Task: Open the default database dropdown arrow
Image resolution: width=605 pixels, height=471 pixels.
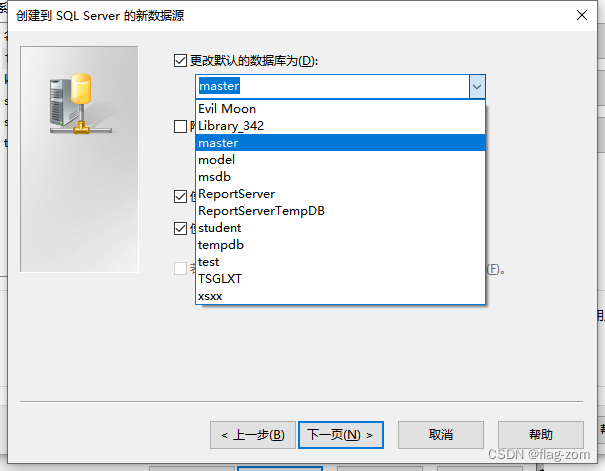Action: tap(477, 86)
